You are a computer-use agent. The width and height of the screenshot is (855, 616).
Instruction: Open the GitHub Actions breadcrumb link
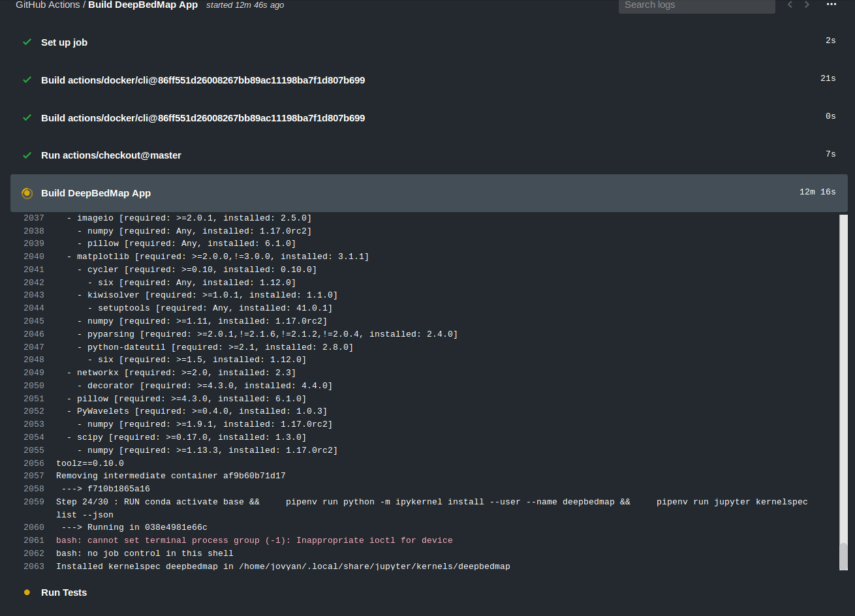click(48, 5)
